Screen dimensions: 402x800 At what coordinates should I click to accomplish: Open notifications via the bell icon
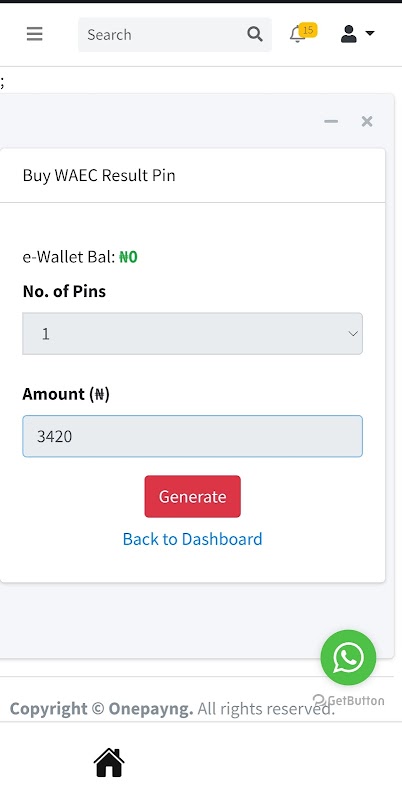point(296,35)
